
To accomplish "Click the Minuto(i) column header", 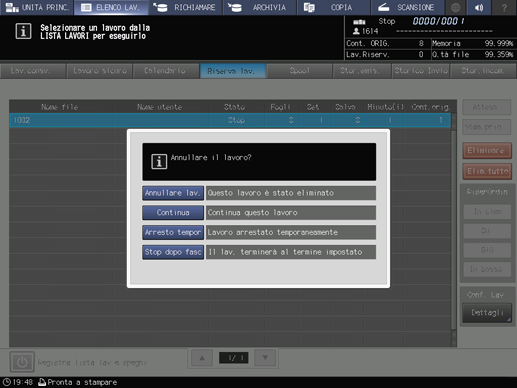I will pos(385,107).
